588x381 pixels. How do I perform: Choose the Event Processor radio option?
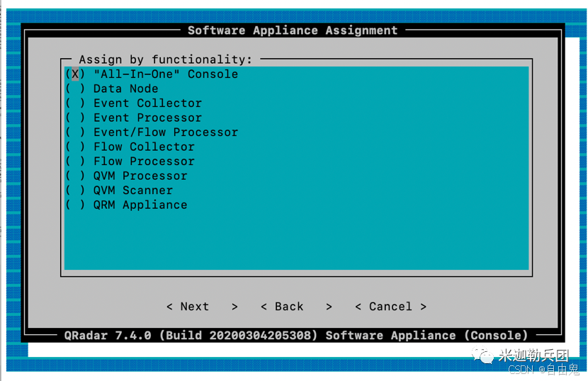[133, 118]
